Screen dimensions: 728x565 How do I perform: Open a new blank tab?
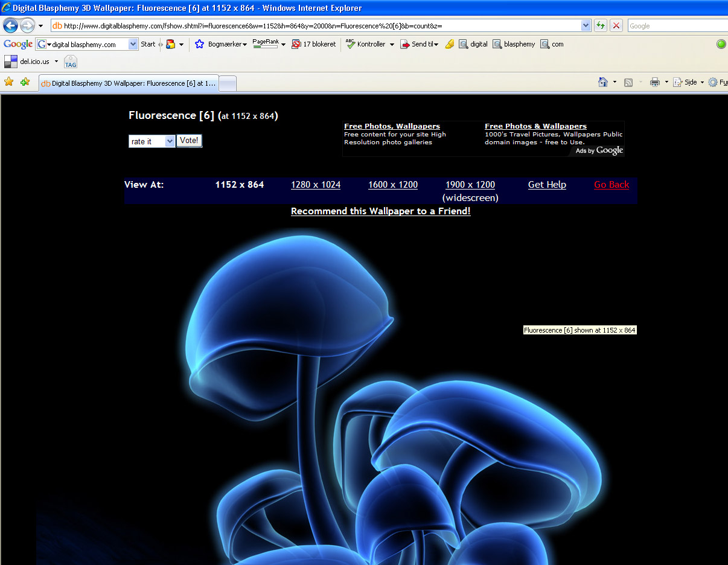point(227,84)
